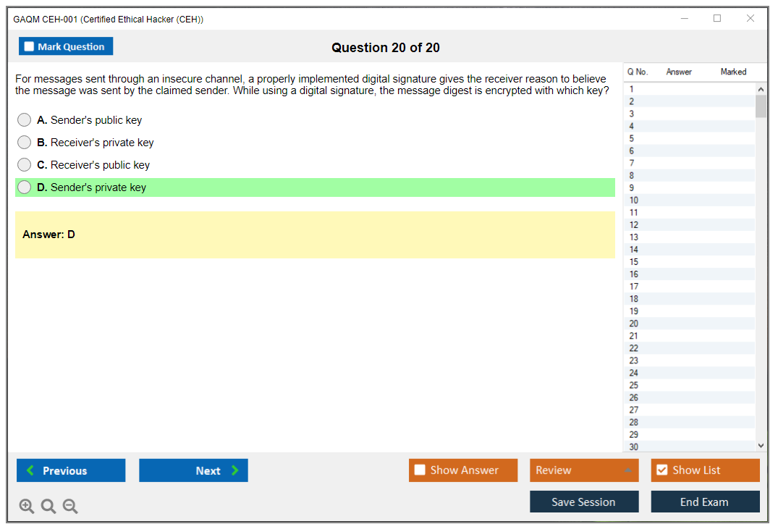Click Save Session button
Viewport: 778px width, 532px height.
pyautogui.click(x=583, y=502)
